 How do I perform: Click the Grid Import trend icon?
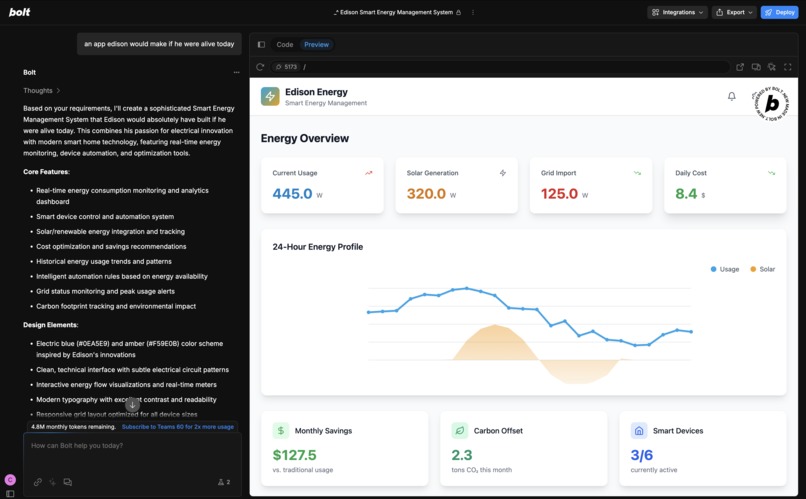[x=637, y=173]
